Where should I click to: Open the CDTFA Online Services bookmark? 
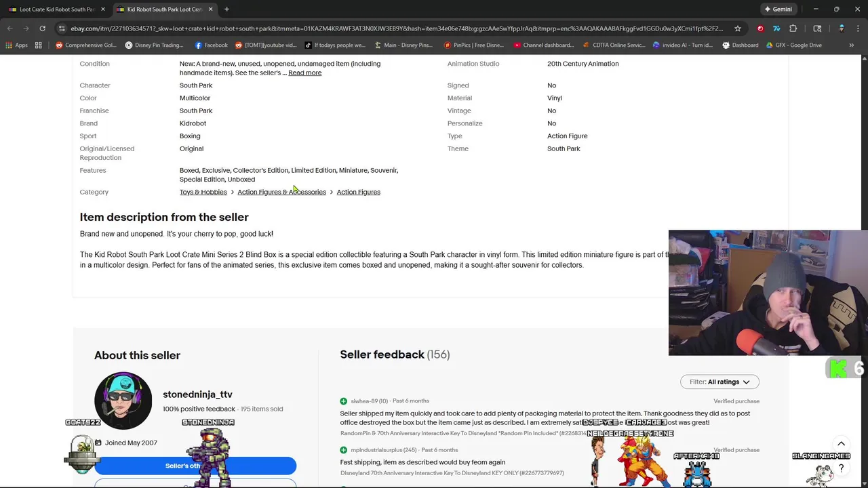pyautogui.click(x=614, y=45)
